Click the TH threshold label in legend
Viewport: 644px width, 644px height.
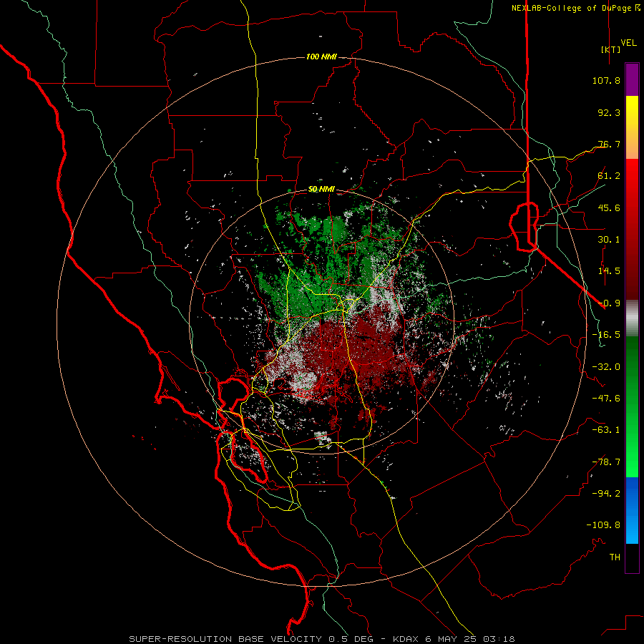pyautogui.click(x=615, y=557)
